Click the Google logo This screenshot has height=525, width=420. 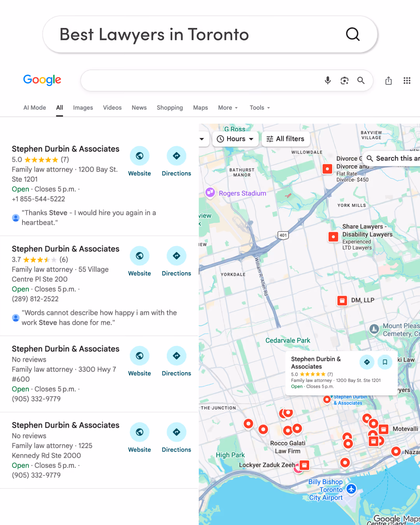[42, 80]
